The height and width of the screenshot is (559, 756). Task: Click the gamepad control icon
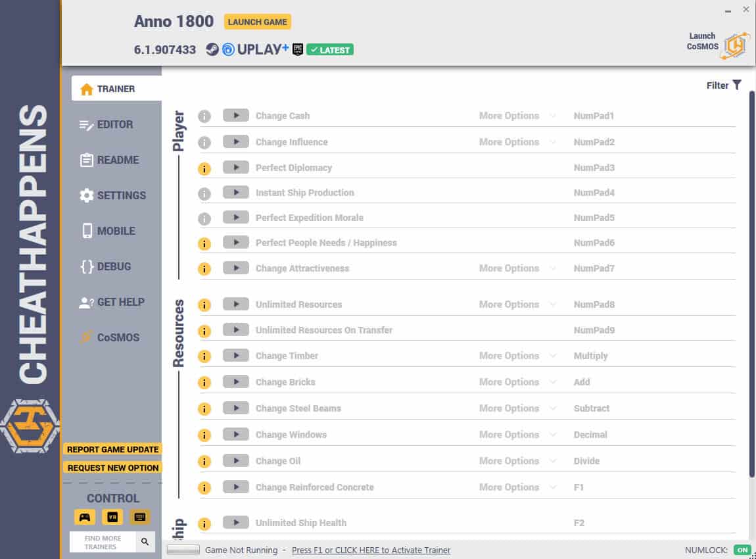(x=85, y=517)
